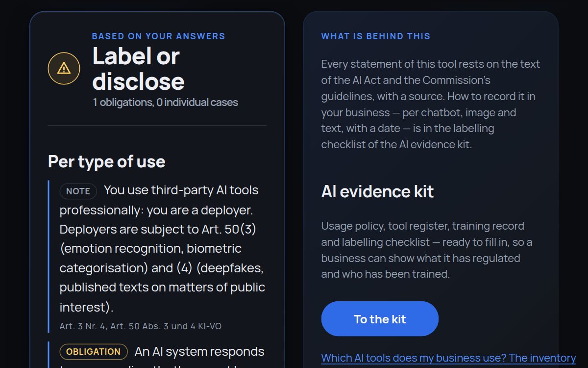Click the 'Usage policy, tool register' description
This screenshot has width=588, height=368.
(428, 250)
